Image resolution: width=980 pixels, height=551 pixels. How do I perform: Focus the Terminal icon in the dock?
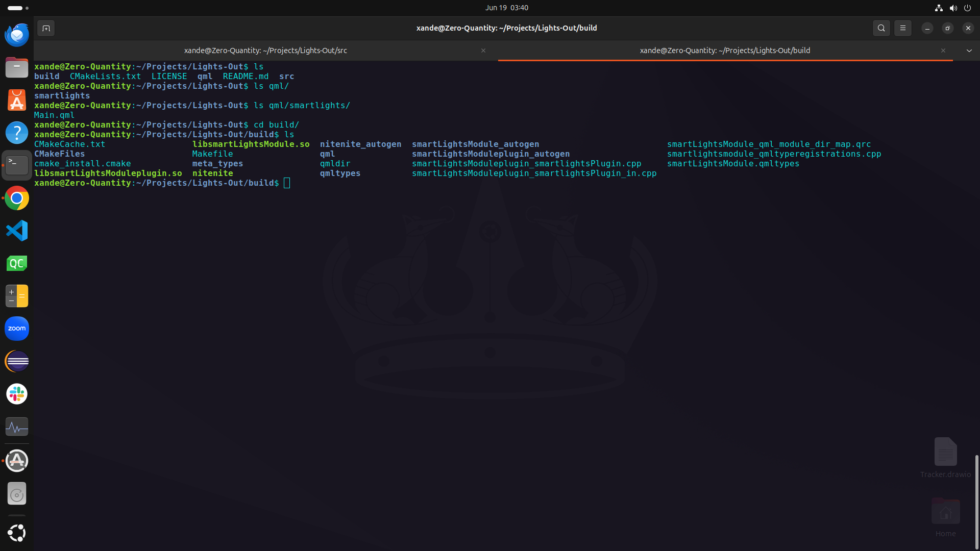(x=17, y=165)
